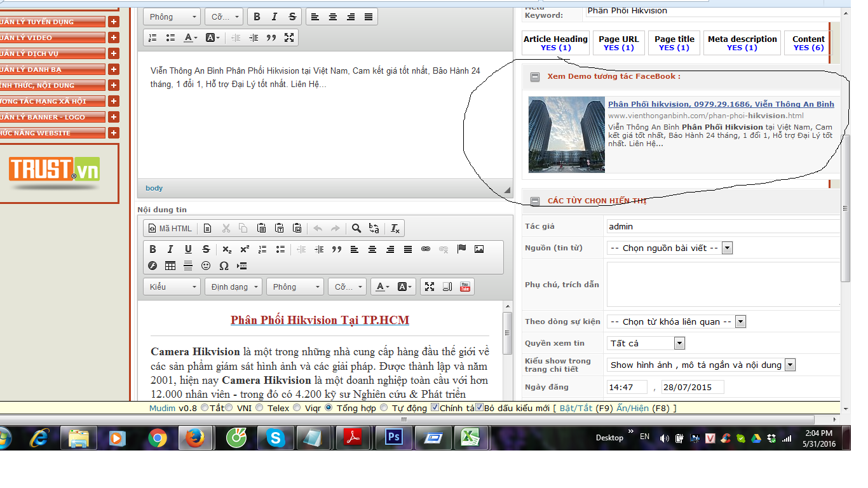This screenshot has height=488, width=868.
Task: Select the Meta description SEO tab
Action: (x=742, y=43)
